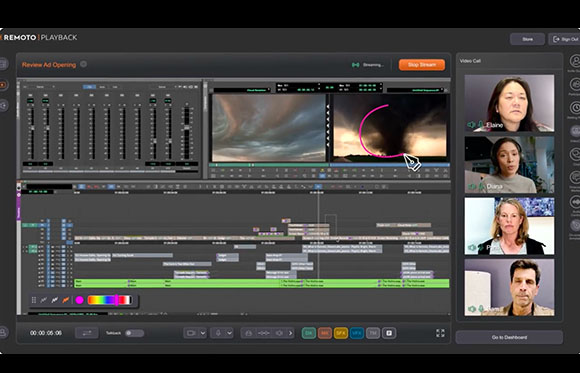Screen dimensions: 580x373
Task: Click the meeting timer clock icon in right sidebar
Action: 575,108
